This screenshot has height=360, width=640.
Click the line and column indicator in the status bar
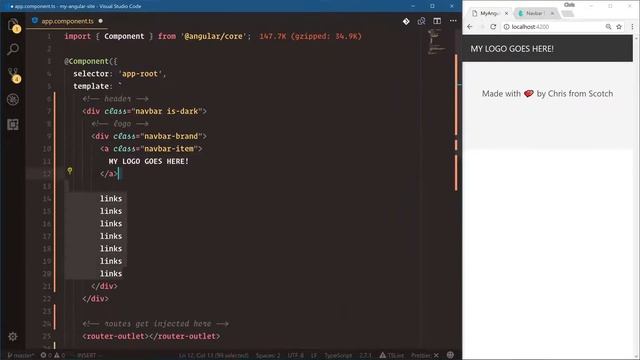[213, 356]
